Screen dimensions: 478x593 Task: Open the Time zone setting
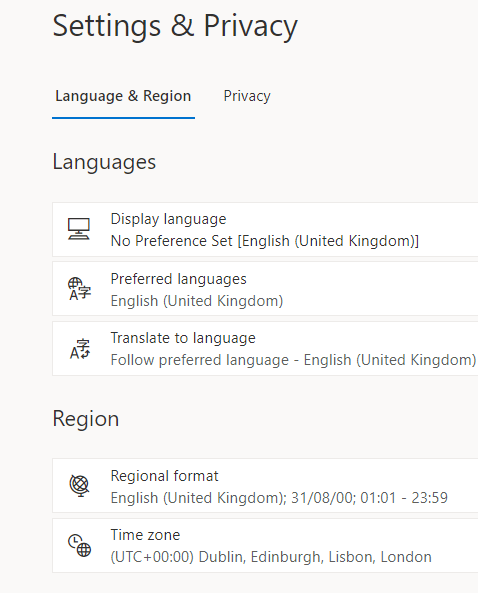point(265,545)
